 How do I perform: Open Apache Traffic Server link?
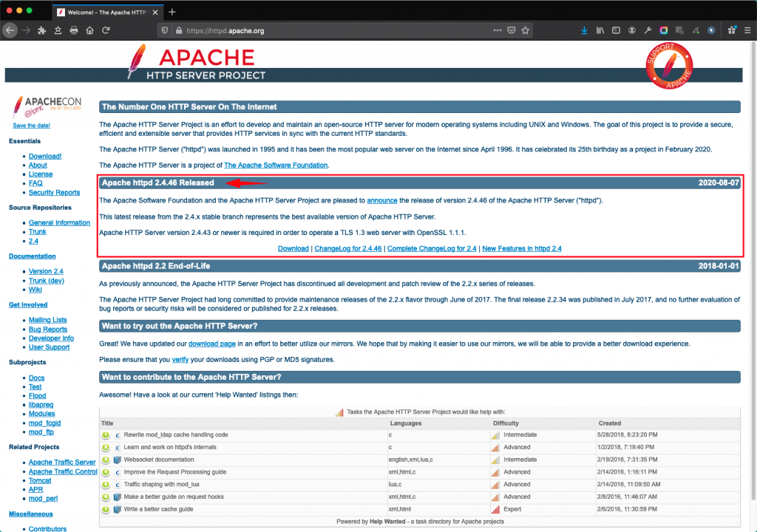[62, 463]
